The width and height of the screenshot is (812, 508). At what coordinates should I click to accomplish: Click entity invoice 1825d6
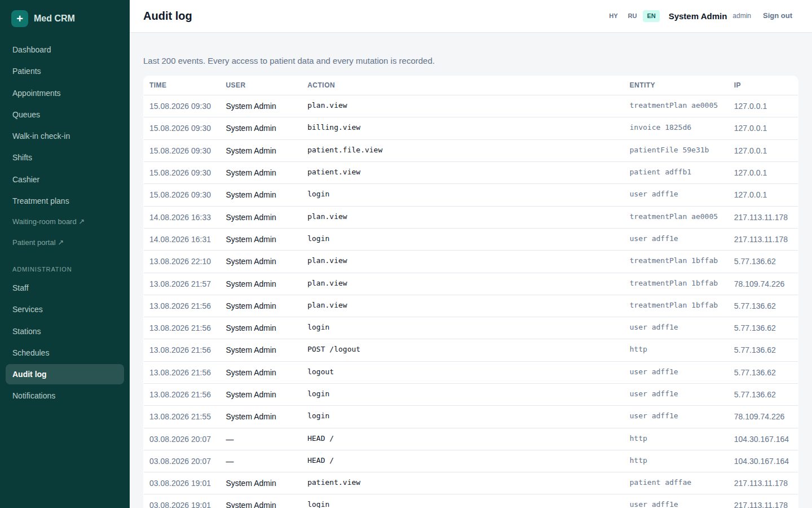click(x=660, y=128)
